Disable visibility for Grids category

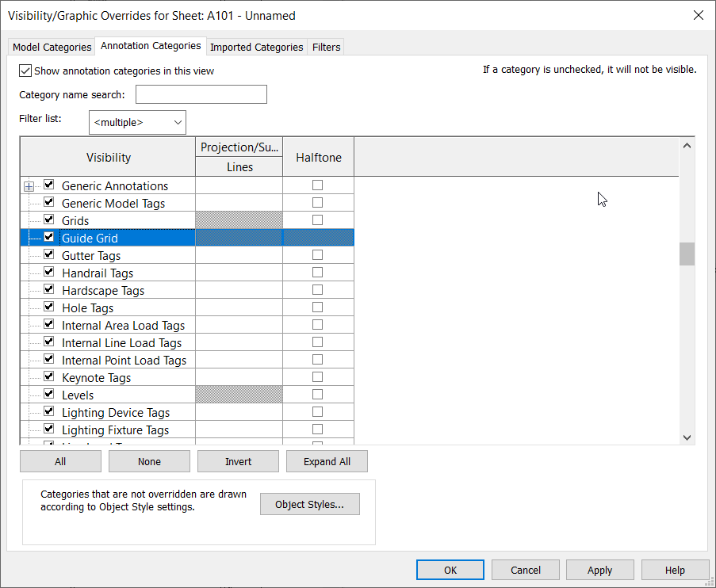click(48, 220)
